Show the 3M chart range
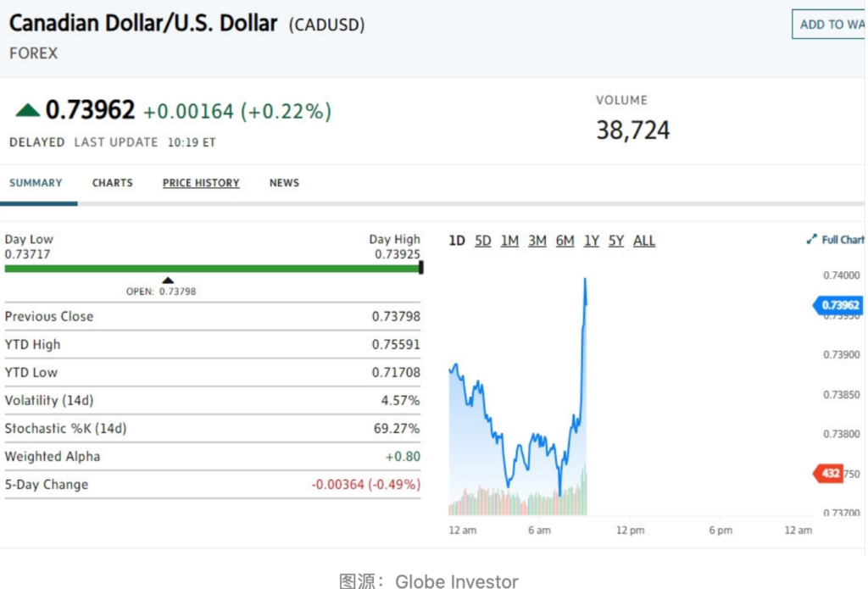The height and width of the screenshot is (589, 868). 537,241
